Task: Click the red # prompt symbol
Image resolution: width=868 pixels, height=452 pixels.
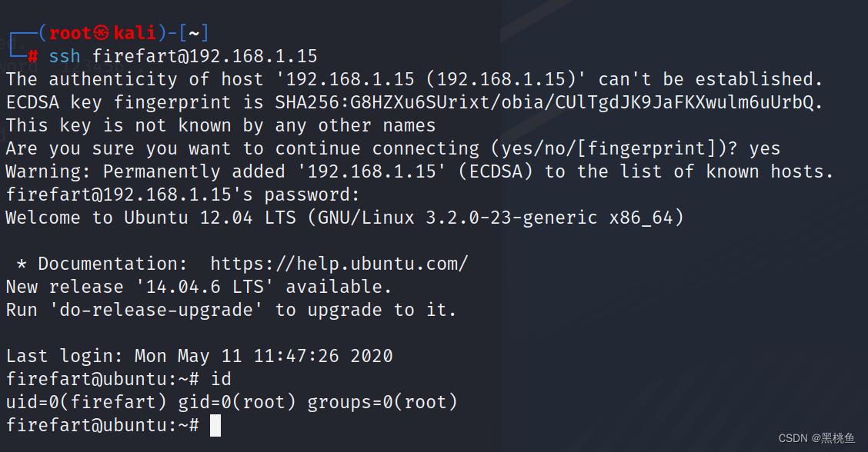Action: click(33, 56)
